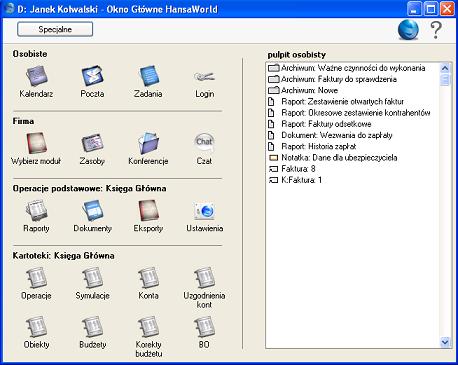Select Dokument: Wezwania do zapłaty
Screen dimensions: 458x365
click(330, 135)
